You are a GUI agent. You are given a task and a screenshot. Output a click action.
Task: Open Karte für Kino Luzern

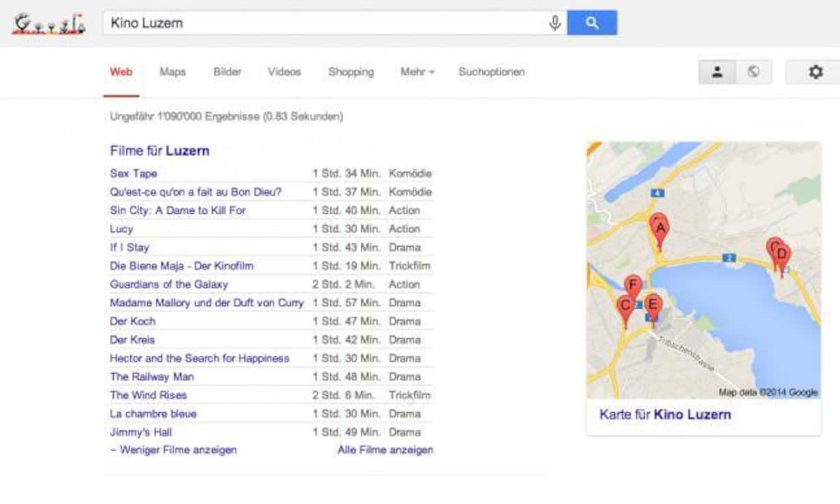(x=664, y=414)
